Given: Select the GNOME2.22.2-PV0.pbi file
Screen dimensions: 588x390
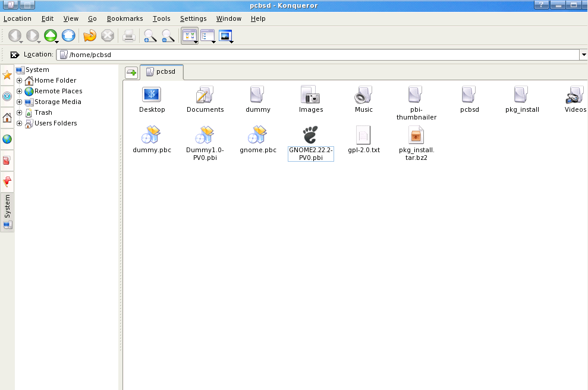Looking at the screenshot, I should coord(311,143).
